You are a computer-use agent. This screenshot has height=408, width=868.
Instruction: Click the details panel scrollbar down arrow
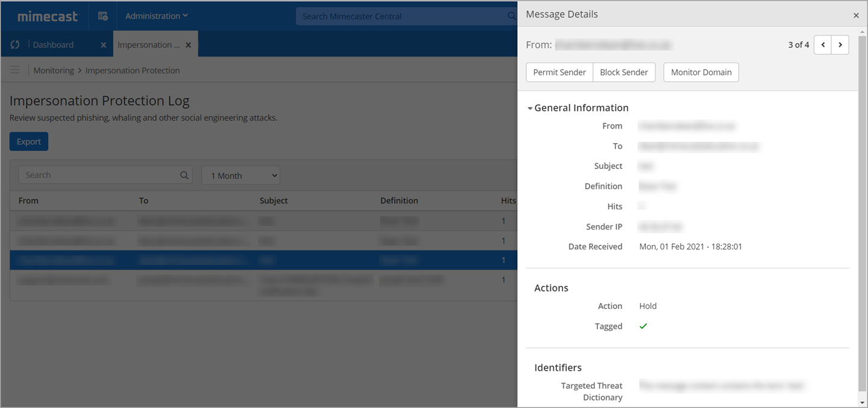click(863, 402)
